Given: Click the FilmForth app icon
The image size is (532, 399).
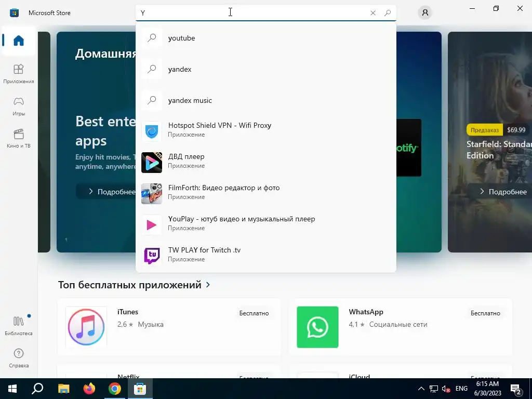Looking at the screenshot, I should pyautogui.click(x=152, y=194).
